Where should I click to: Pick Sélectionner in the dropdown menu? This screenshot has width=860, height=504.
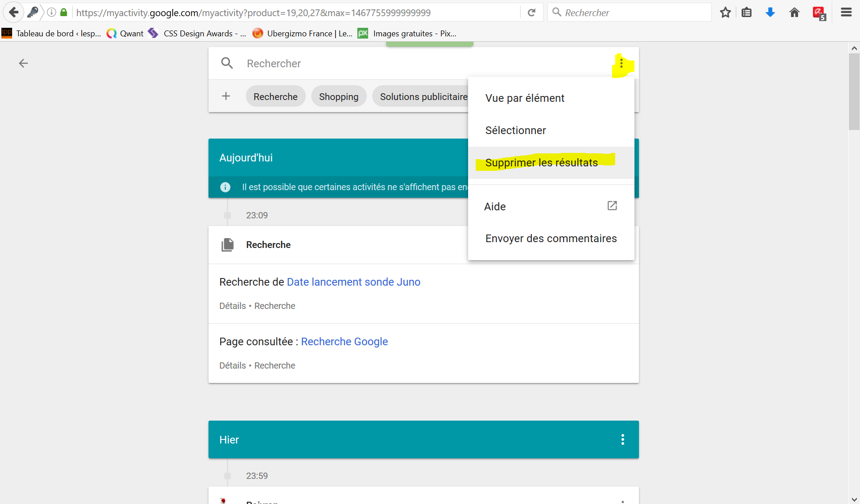tap(515, 130)
